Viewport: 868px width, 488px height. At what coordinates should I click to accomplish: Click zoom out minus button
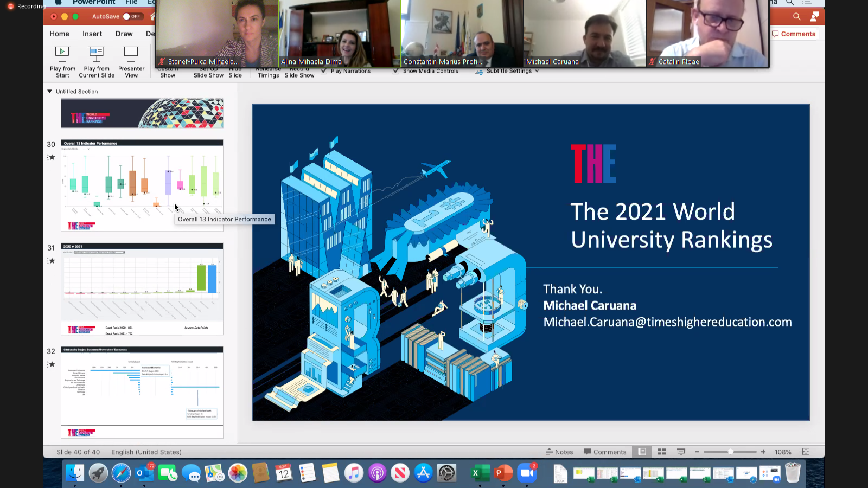tap(697, 452)
